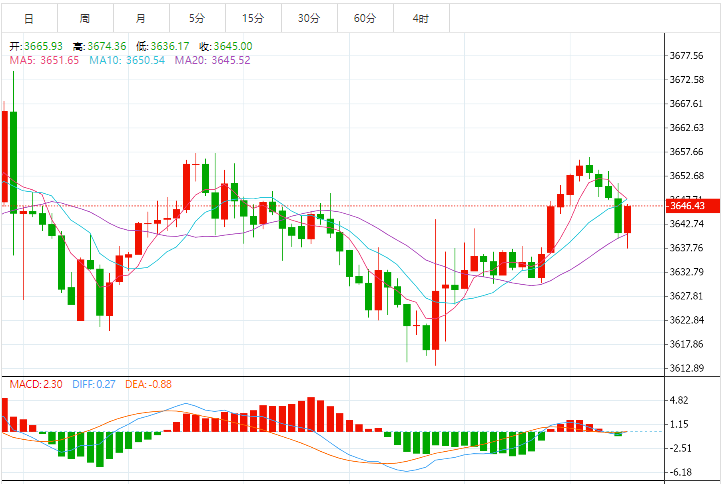This screenshot has height=484, width=722.
Task: Click the open price value 3665.93
Action: tap(43, 46)
